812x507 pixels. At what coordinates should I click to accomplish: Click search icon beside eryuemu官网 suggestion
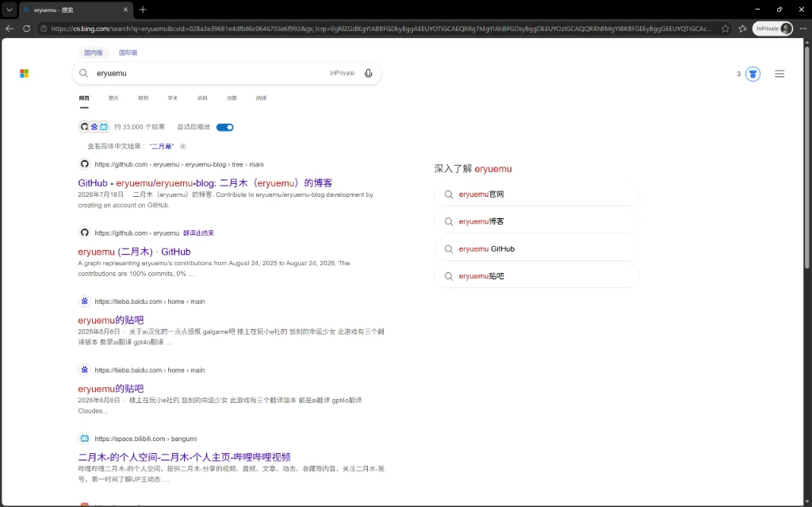(x=449, y=194)
